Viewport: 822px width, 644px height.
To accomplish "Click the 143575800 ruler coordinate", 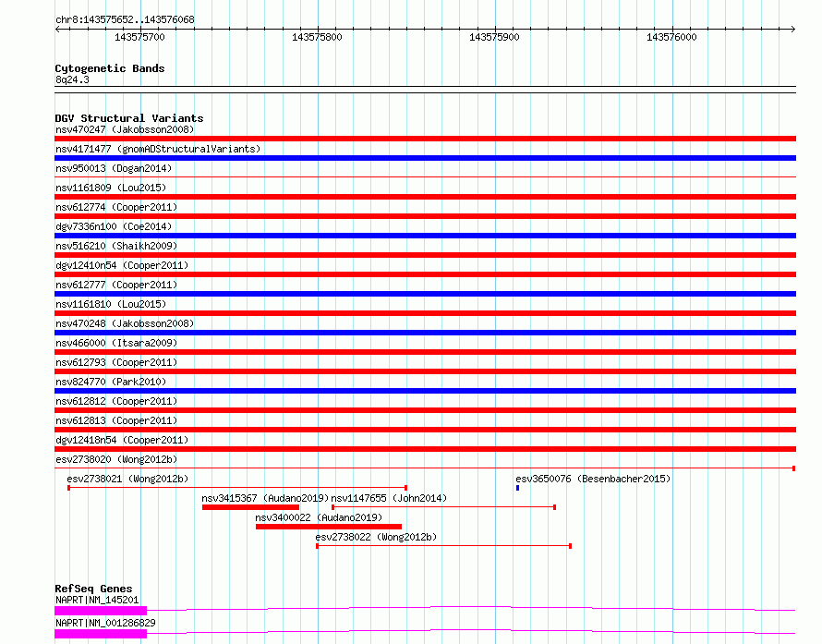I will tap(317, 37).
